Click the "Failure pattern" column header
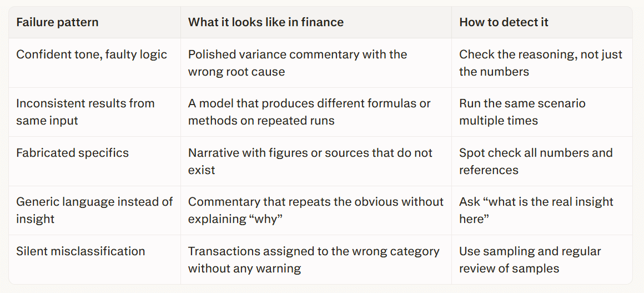This screenshot has width=644, height=293. 57,22
